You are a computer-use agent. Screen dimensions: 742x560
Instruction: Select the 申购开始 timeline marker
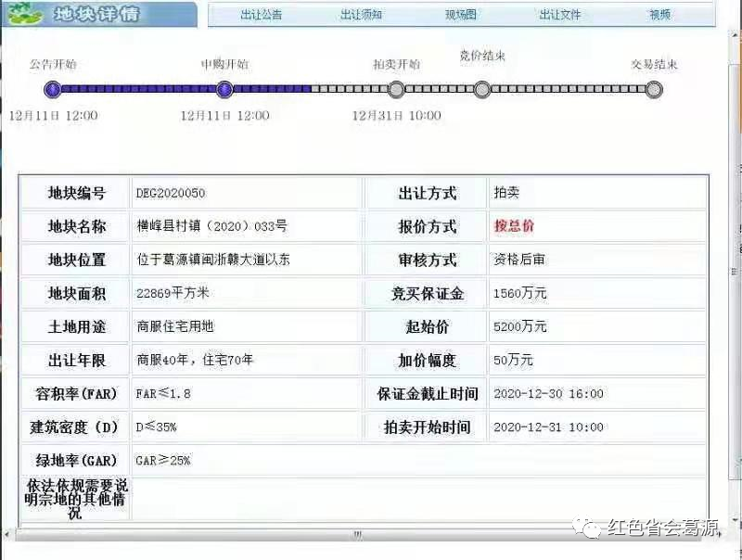224,89
